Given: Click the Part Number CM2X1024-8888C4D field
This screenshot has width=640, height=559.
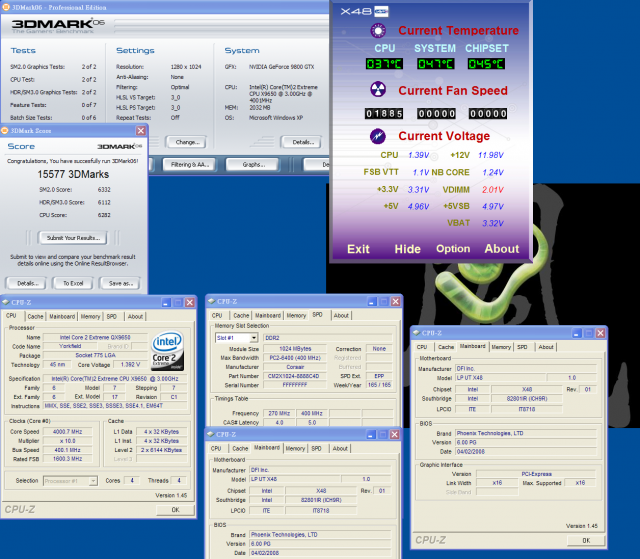Looking at the screenshot, I should pyautogui.click(x=295, y=376).
